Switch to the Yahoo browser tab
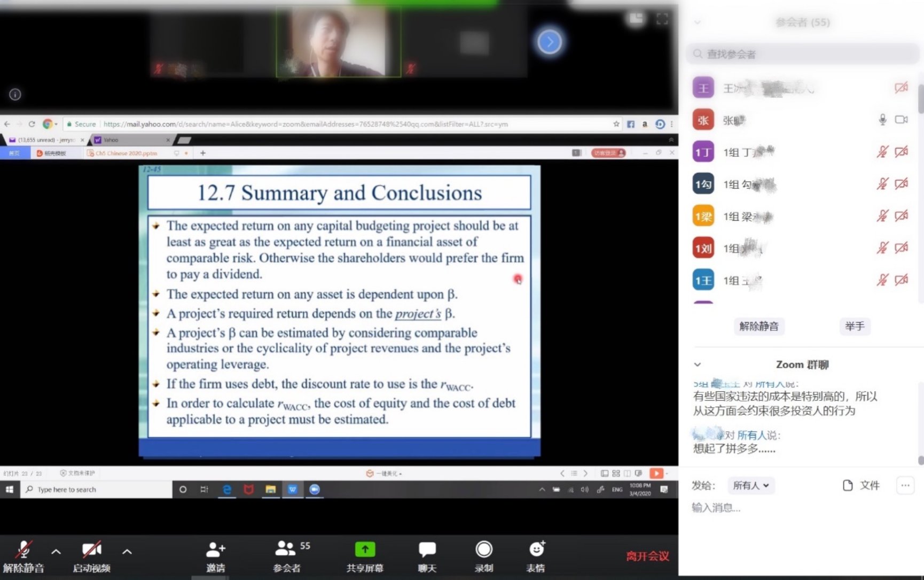Viewport: 924px width, 580px height. (130, 140)
